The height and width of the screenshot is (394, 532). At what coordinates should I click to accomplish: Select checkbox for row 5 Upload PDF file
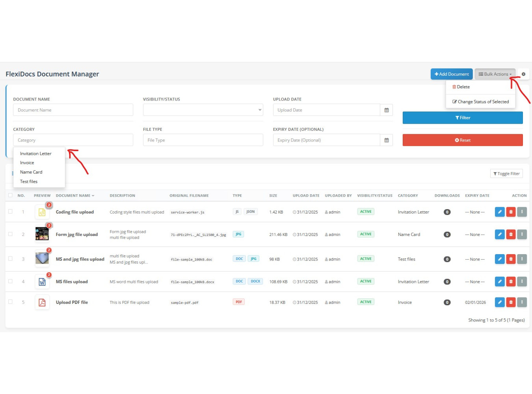tap(10, 302)
